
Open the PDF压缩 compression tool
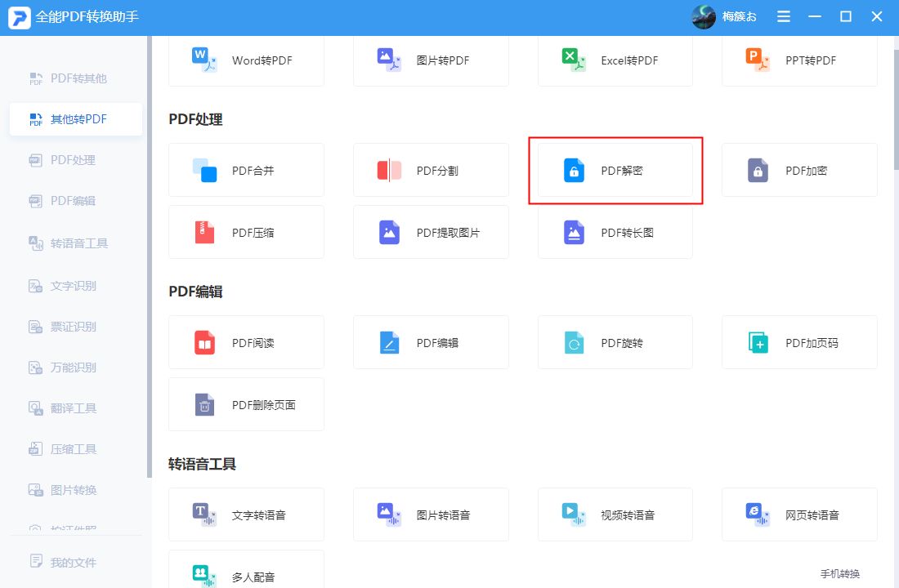tap(246, 232)
